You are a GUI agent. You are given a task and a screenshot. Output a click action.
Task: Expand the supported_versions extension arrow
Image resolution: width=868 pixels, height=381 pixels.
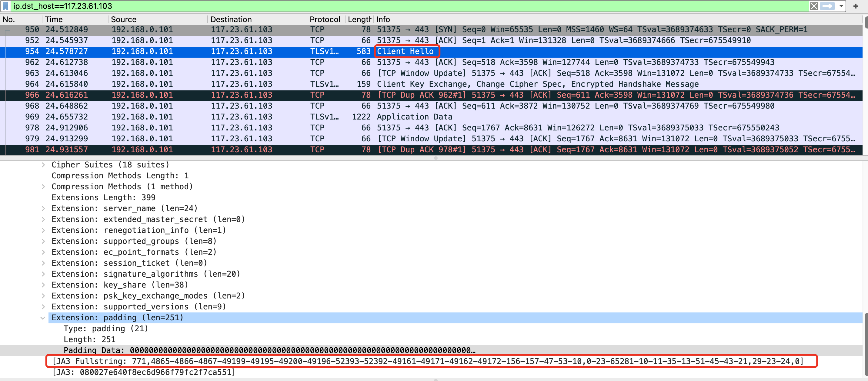click(x=43, y=307)
